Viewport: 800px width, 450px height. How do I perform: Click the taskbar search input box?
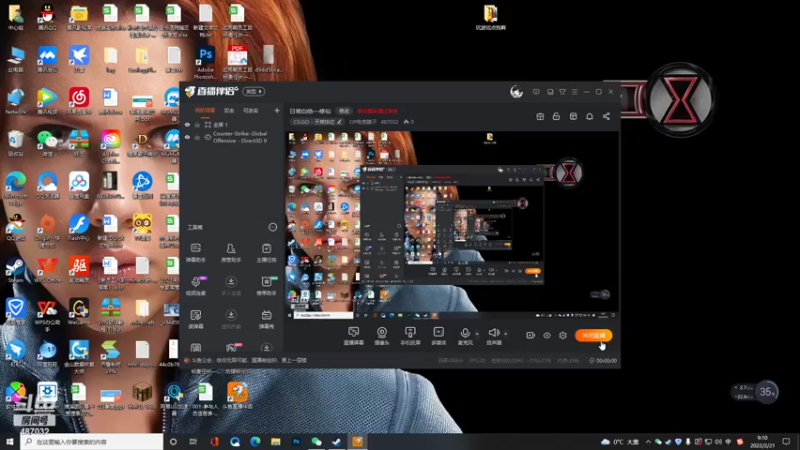tap(92, 441)
